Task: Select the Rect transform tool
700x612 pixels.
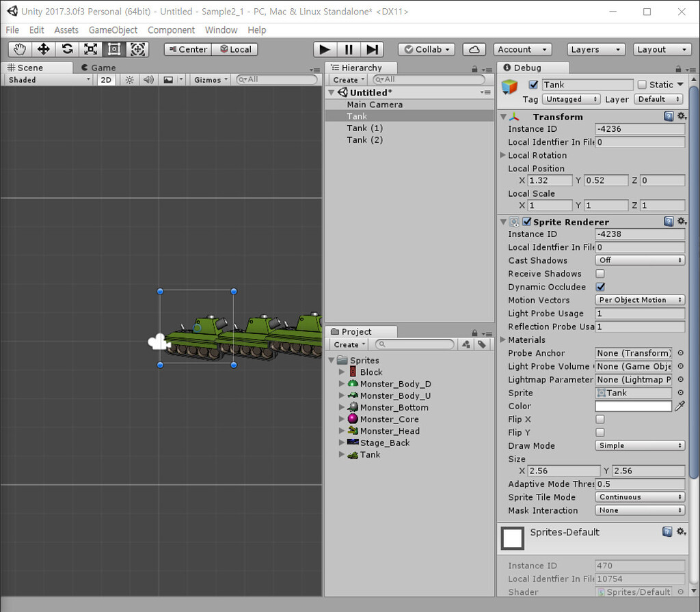Action: tap(113, 49)
